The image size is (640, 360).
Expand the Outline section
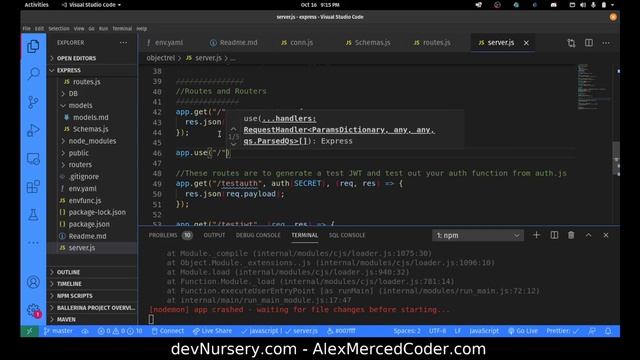(92, 272)
